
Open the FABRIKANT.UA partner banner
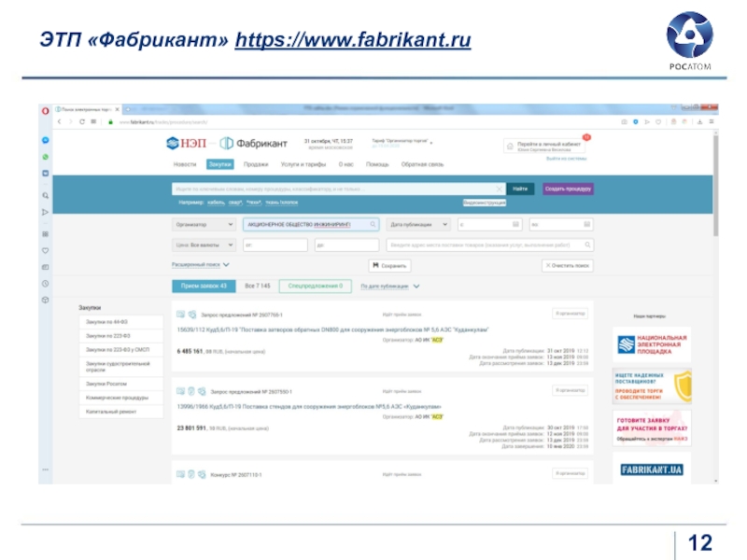[x=652, y=470]
